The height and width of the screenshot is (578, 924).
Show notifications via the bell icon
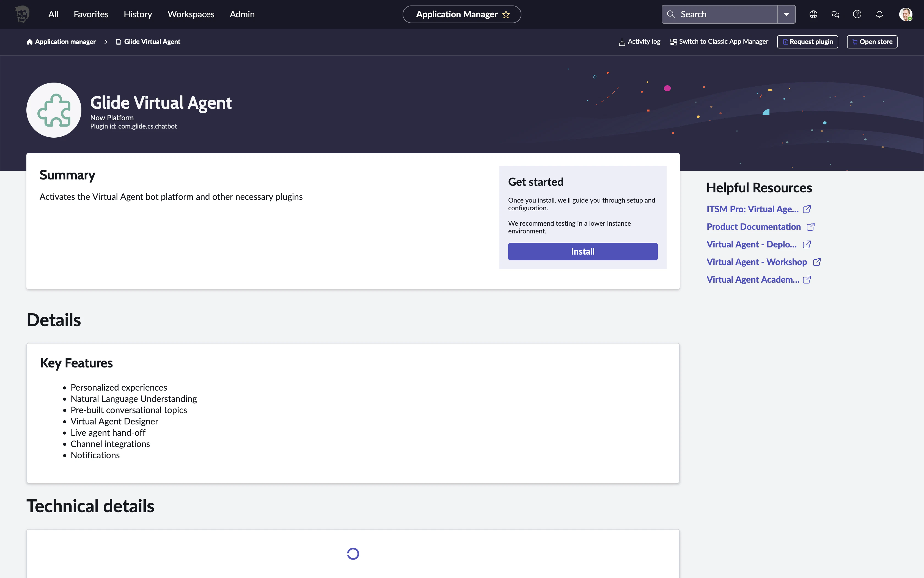[879, 15]
